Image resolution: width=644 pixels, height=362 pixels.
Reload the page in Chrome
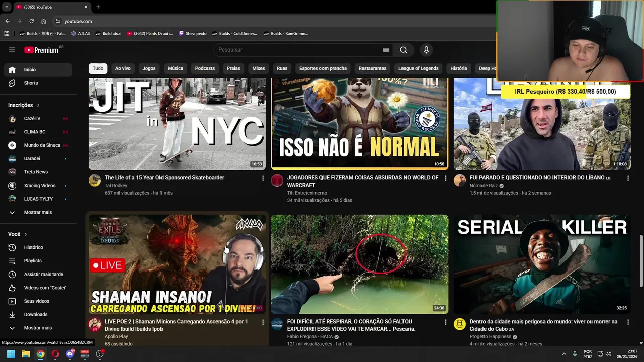[31, 21]
